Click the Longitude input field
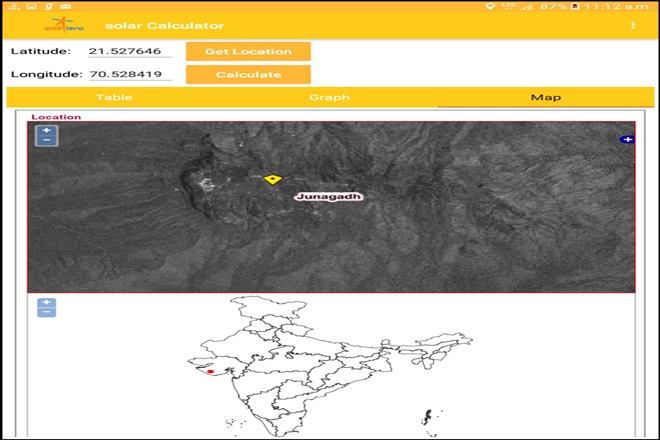 [x=129, y=74]
